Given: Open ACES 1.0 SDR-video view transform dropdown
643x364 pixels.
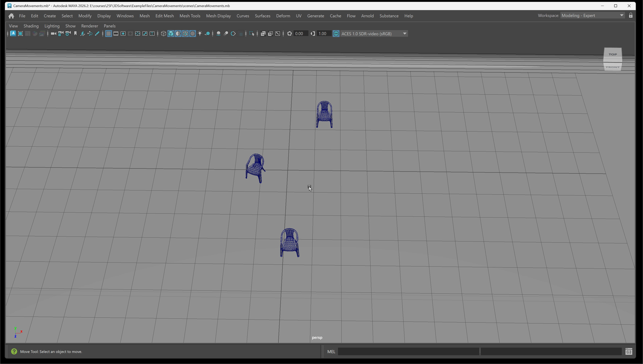Looking at the screenshot, I should 404,34.
